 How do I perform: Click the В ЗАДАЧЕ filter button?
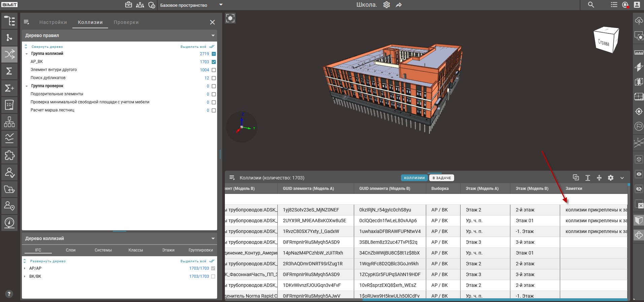(x=442, y=178)
